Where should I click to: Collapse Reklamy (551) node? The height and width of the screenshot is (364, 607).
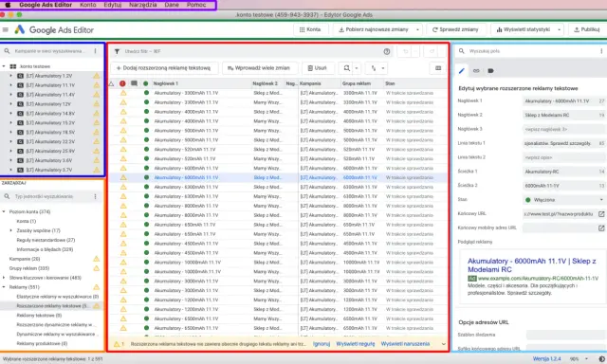tap(4, 287)
